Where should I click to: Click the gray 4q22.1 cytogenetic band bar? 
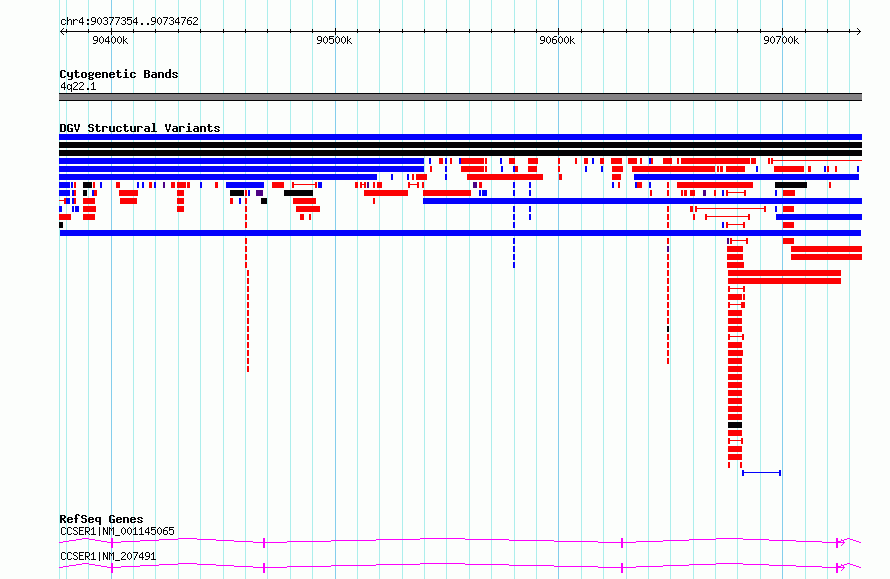point(460,97)
